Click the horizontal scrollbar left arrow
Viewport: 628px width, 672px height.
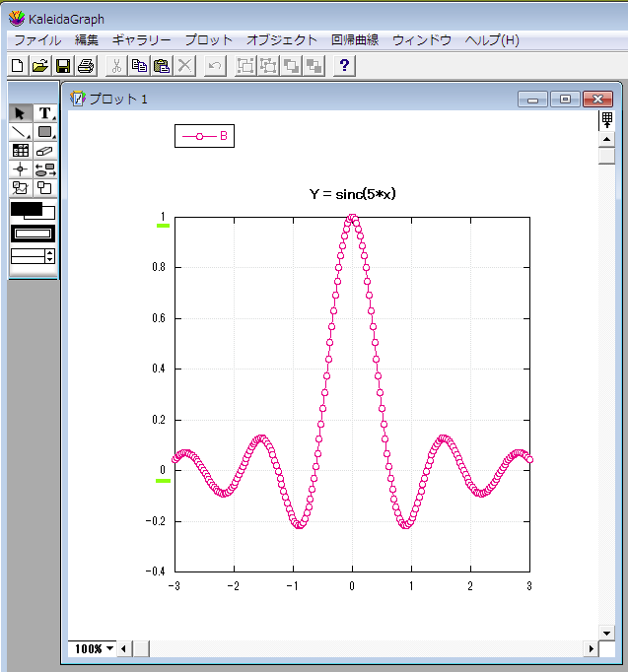[124, 649]
